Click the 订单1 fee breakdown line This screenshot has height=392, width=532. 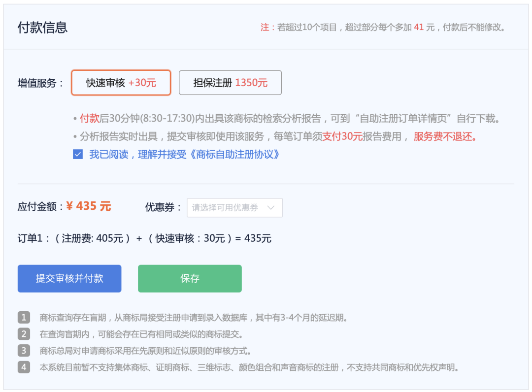click(x=144, y=239)
